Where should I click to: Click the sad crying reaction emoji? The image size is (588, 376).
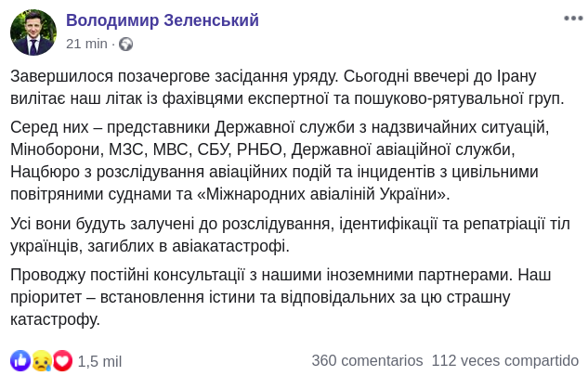coord(41,360)
